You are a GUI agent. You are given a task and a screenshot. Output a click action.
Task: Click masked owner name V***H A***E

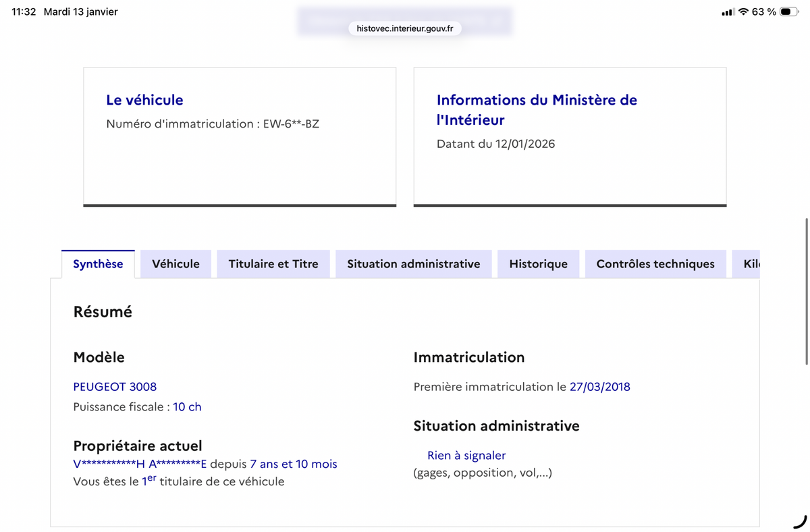point(140,464)
